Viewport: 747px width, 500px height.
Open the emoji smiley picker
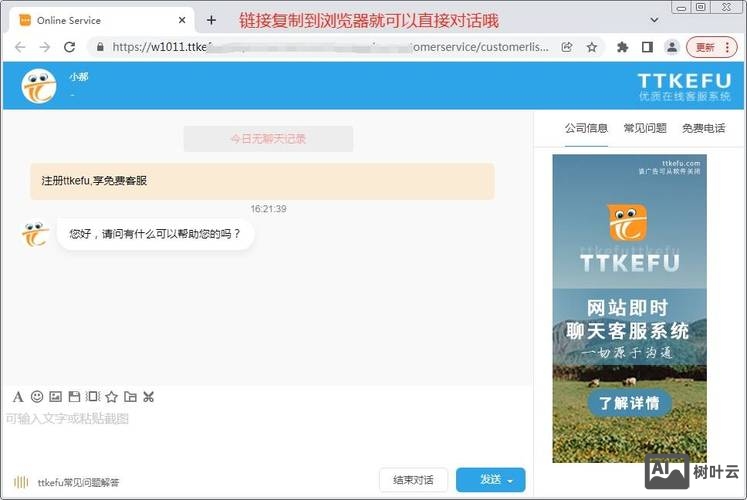click(x=37, y=396)
